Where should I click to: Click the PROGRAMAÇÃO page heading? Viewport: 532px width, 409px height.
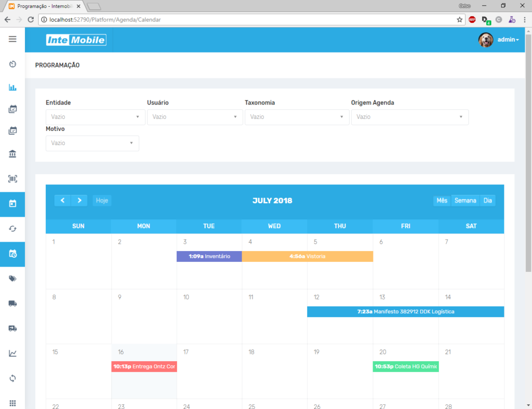tap(57, 65)
